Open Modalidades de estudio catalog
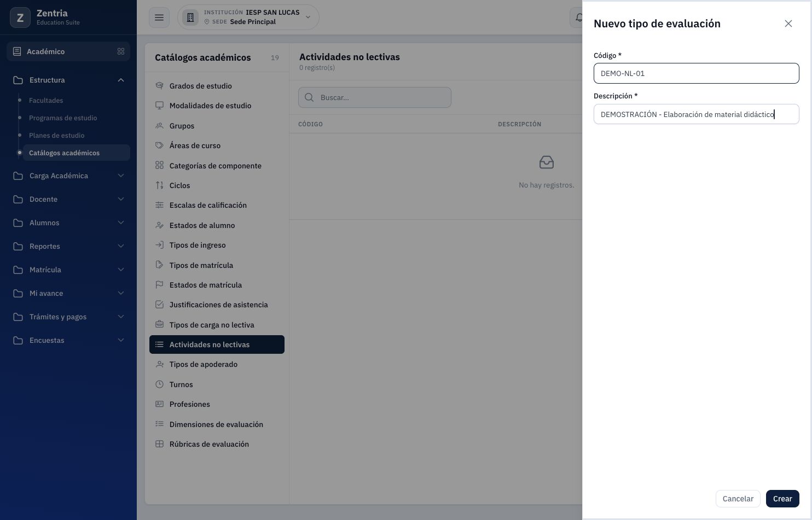Viewport: 812px width, 520px height. click(217, 106)
